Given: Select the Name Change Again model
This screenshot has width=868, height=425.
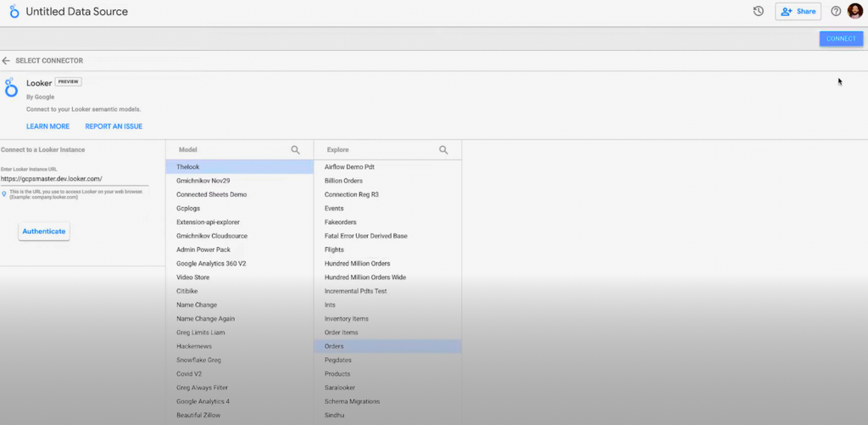Looking at the screenshot, I should pyautogui.click(x=239, y=319).
